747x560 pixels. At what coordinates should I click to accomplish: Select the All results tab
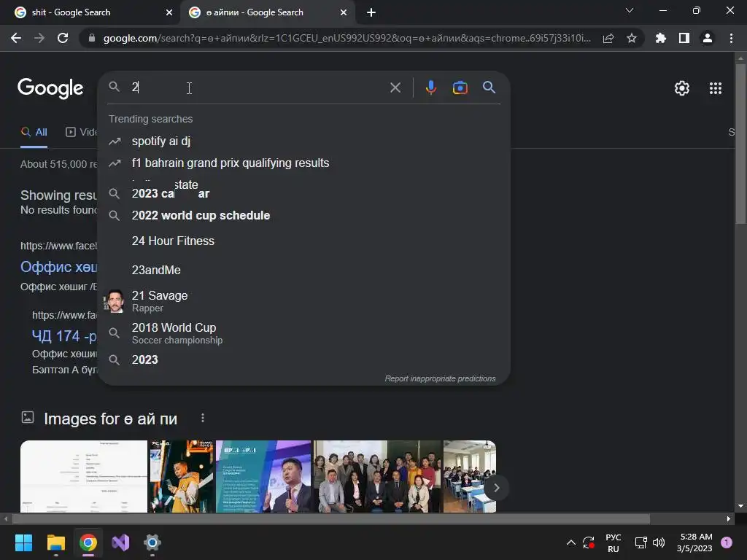[34, 133]
